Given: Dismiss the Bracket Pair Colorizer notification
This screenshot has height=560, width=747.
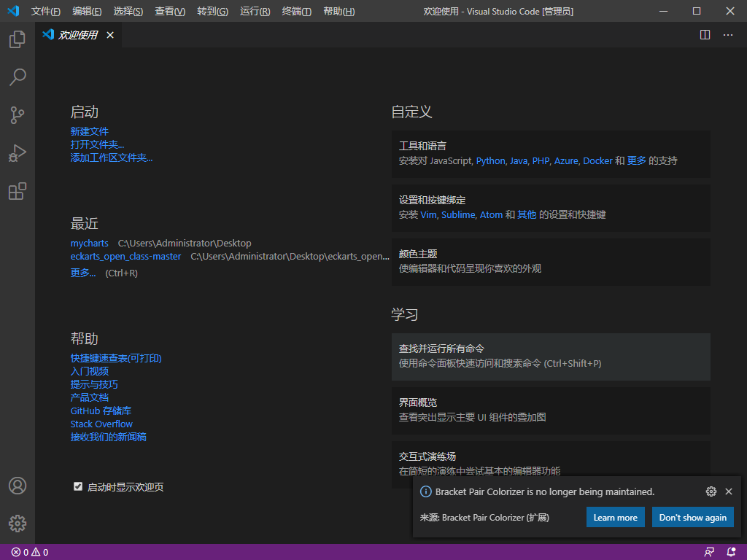Looking at the screenshot, I should click(729, 491).
